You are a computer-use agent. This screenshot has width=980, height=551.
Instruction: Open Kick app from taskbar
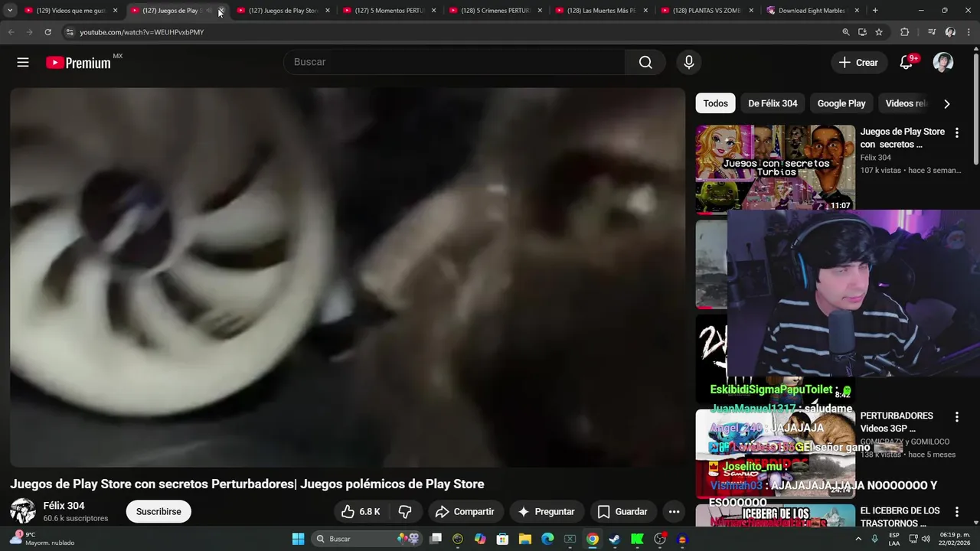click(637, 539)
